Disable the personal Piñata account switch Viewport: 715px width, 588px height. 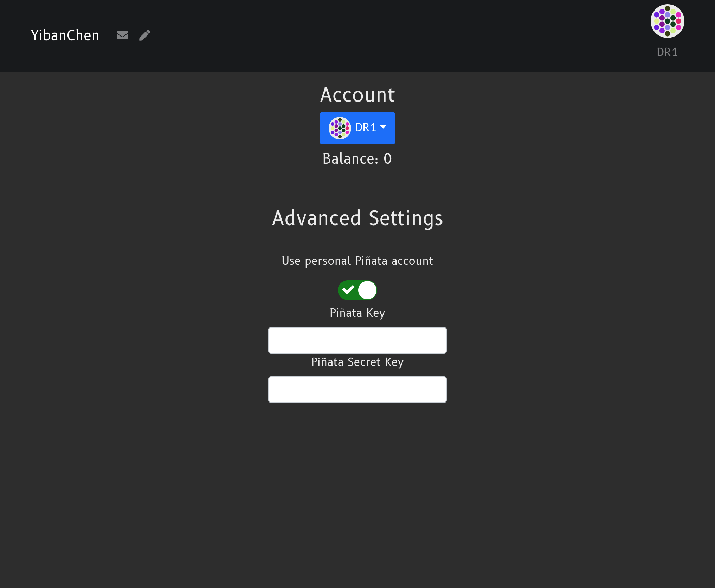[357, 290]
